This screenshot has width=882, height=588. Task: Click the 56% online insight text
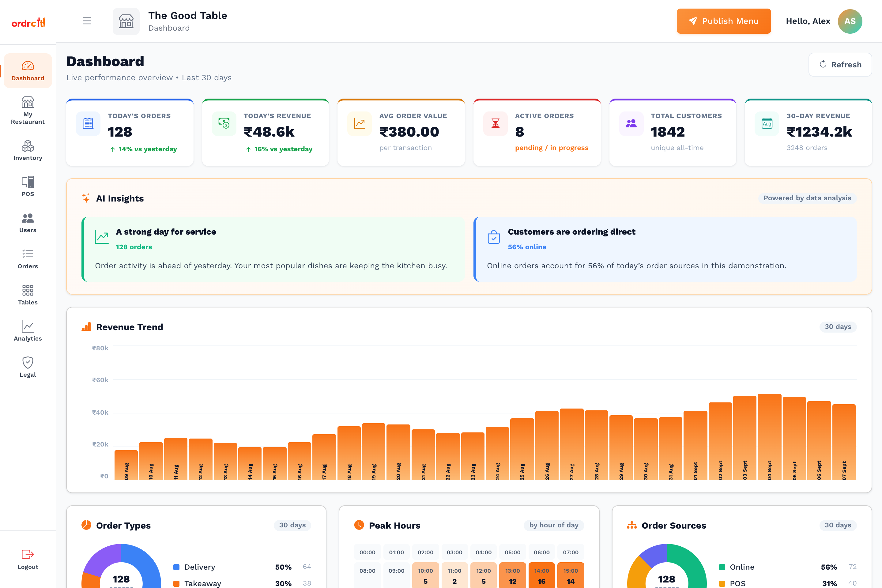click(x=527, y=247)
